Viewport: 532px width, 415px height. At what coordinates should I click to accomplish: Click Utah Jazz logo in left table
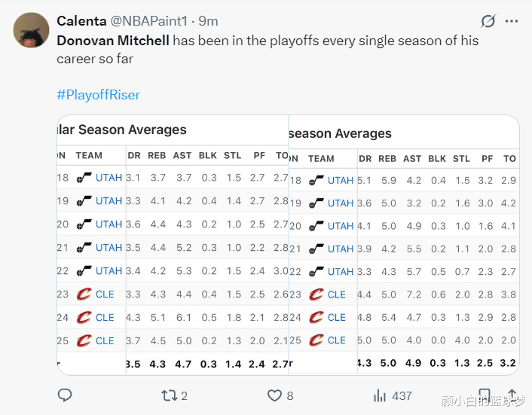coord(84,179)
